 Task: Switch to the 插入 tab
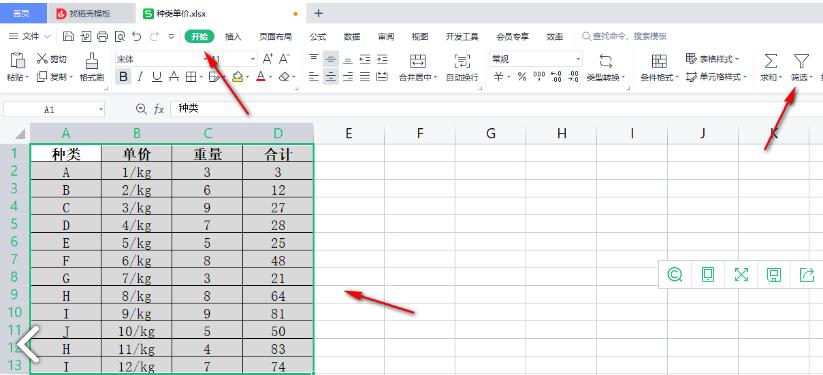click(233, 36)
